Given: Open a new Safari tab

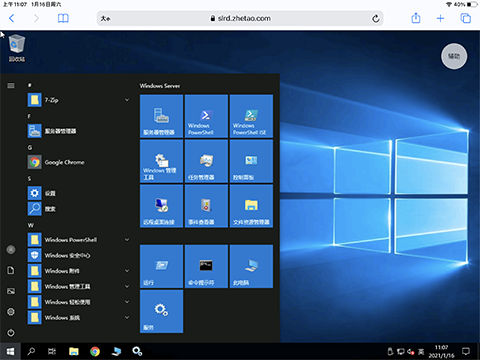Looking at the screenshot, I should pyautogui.click(x=440, y=18).
